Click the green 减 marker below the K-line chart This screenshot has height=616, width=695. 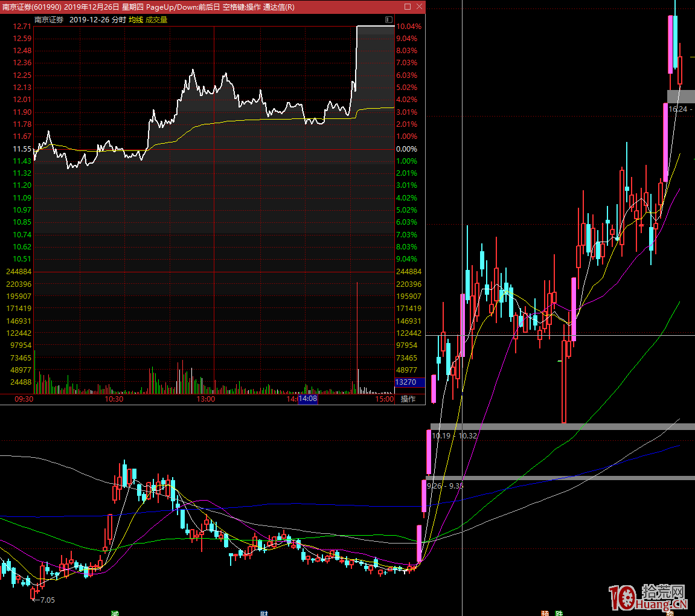point(115,612)
